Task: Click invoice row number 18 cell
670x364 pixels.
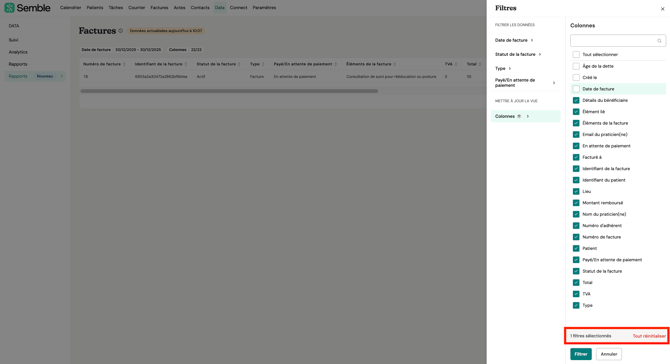Action: coord(86,77)
